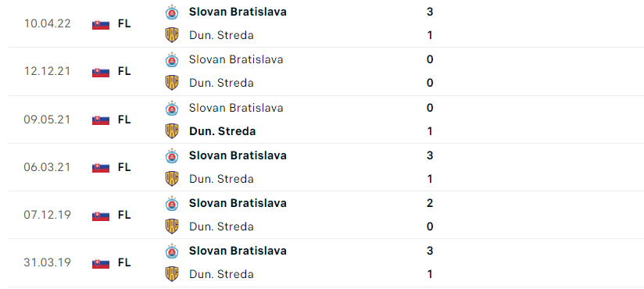
Task: Click Slovan Bratislava crest in 06.03.21 match
Action: coord(172,156)
